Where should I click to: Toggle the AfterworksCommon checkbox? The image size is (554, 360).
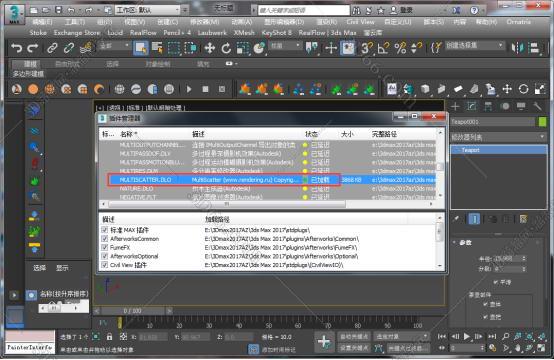point(104,239)
